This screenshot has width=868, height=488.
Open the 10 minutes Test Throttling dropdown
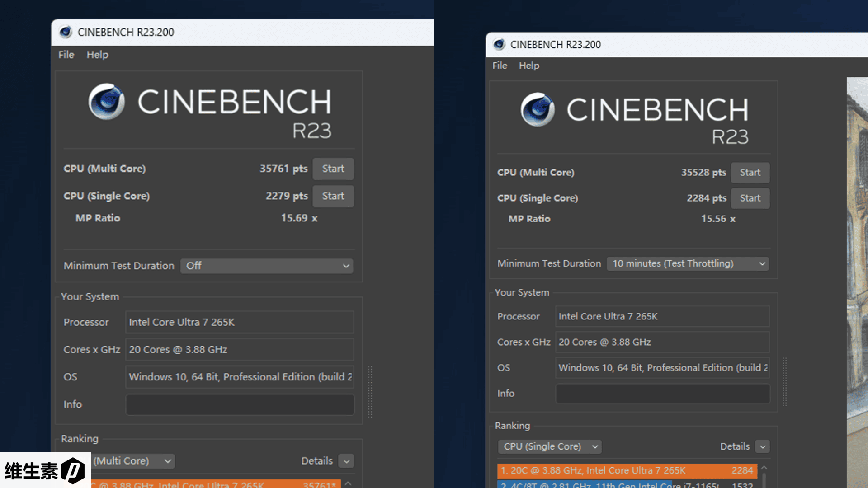click(x=688, y=263)
